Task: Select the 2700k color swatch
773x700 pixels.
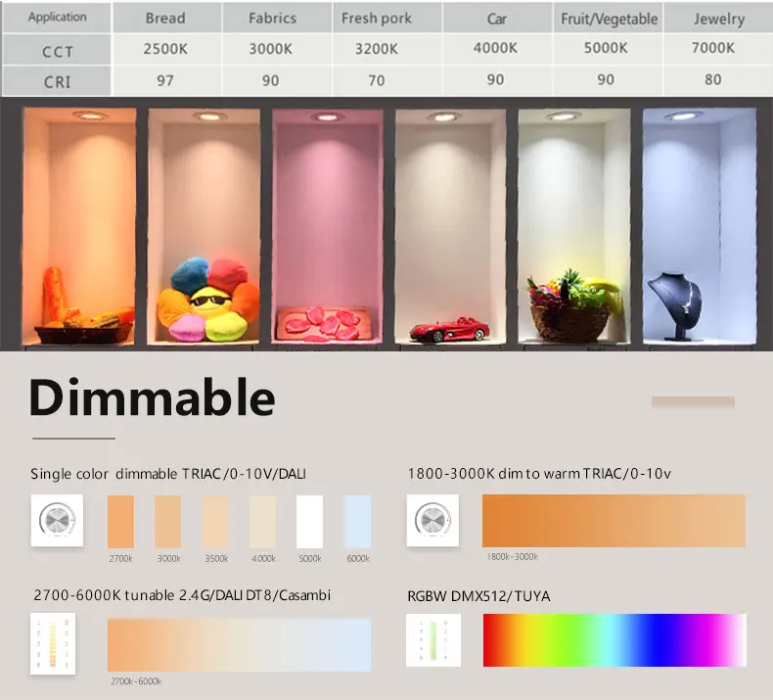Action: (120, 522)
